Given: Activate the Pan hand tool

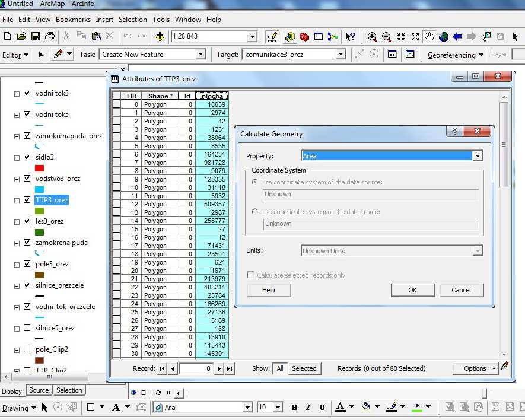Looking at the screenshot, I should click(x=429, y=36).
